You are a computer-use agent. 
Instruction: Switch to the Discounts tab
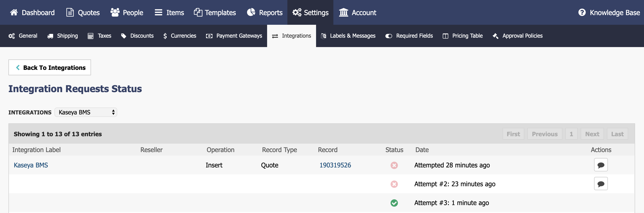pyautogui.click(x=137, y=36)
